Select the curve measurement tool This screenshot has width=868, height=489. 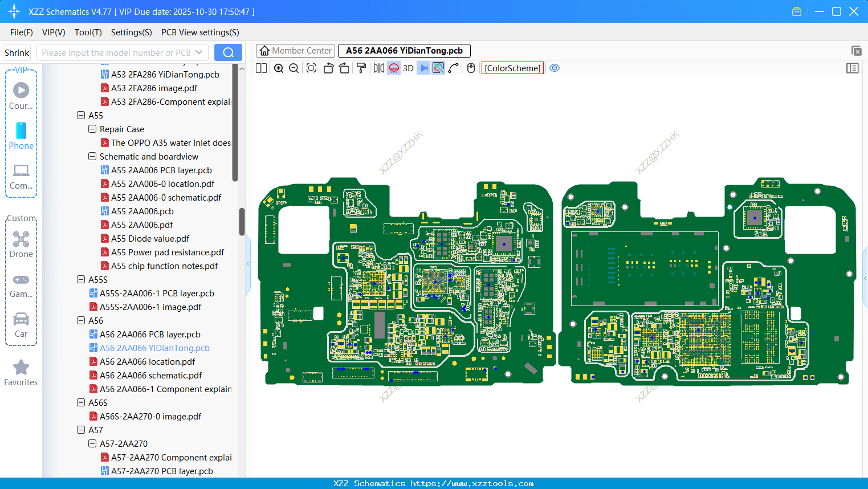[x=452, y=68]
